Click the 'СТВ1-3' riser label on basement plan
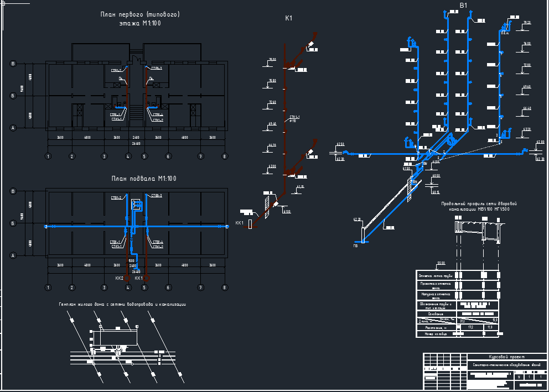Viewport: 549px width, 392px height. [x=157, y=196]
